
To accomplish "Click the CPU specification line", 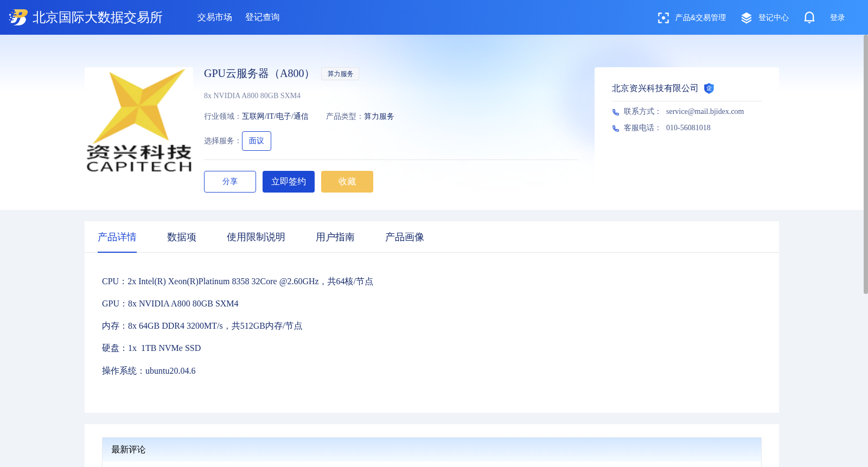I will pyautogui.click(x=238, y=282).
